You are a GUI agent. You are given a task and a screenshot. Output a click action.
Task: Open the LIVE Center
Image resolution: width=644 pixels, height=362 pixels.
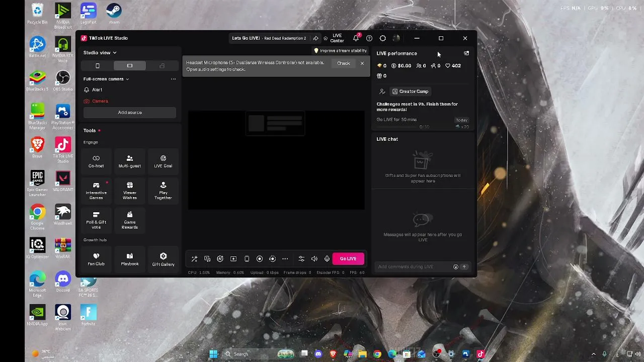click(x=334, y=38)
